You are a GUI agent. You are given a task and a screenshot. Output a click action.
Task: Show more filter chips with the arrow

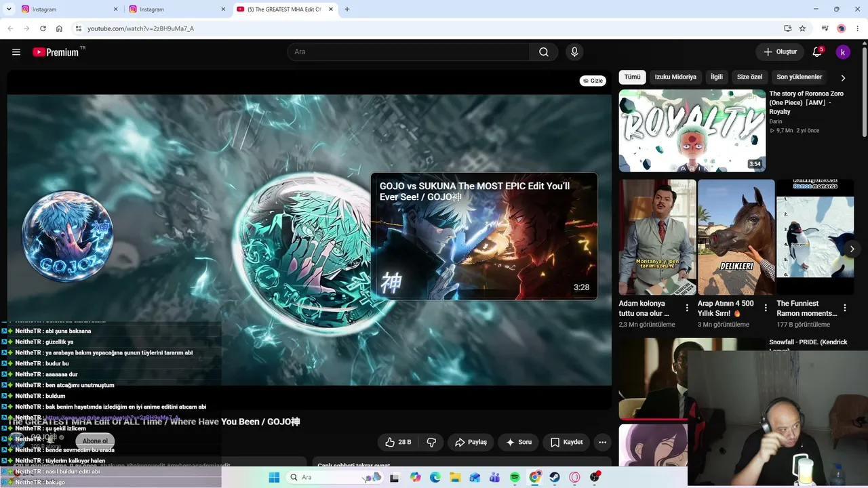tap(843, 78)
